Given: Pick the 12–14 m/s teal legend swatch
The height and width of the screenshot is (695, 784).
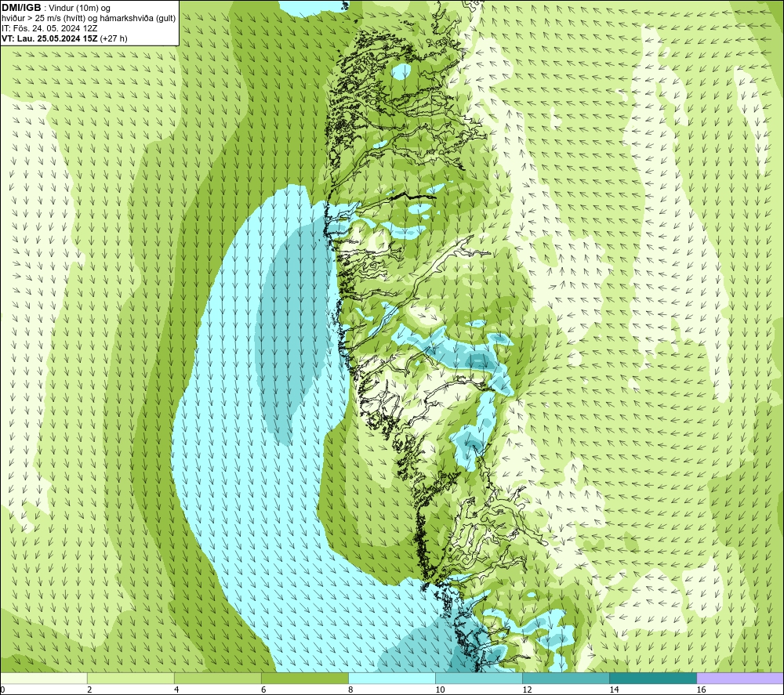Looking at the screenshot, I should point(565,679).
